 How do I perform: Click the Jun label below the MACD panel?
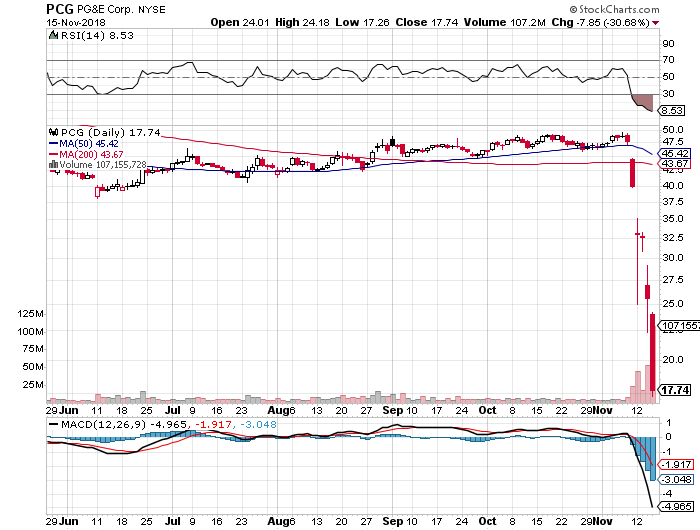pos(69,522)
